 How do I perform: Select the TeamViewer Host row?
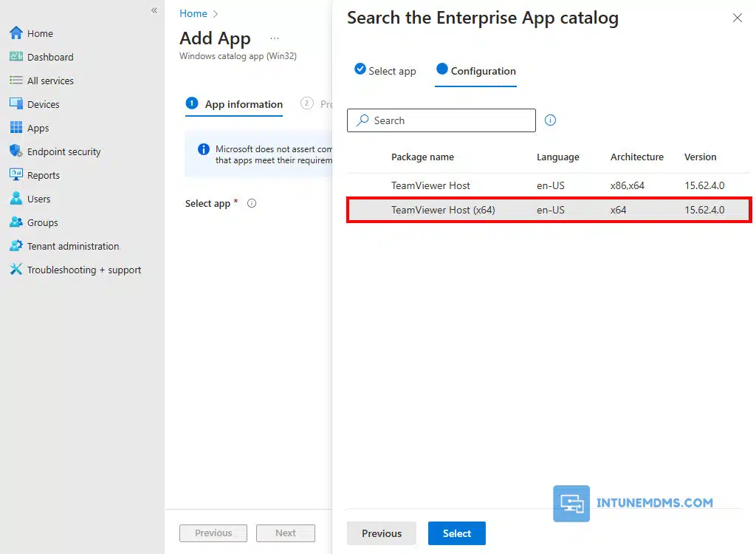pyautogui.click(x=549, y=185)
